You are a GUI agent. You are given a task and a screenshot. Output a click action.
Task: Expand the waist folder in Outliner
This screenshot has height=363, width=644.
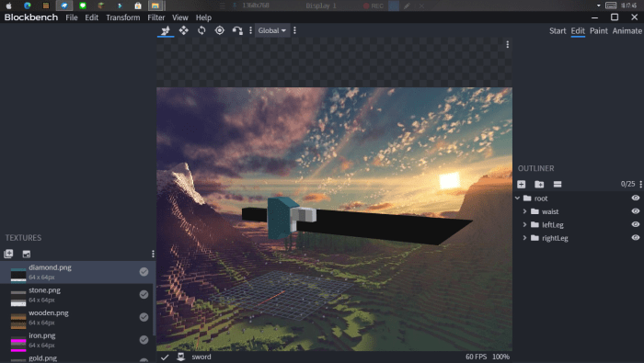coord(524,211)
